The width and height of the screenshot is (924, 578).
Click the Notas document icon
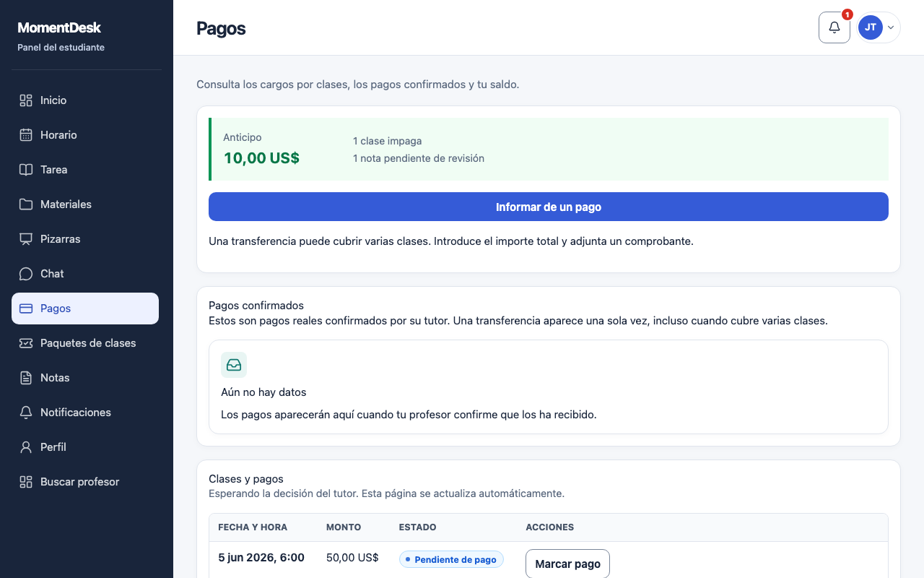pos(26,378)
